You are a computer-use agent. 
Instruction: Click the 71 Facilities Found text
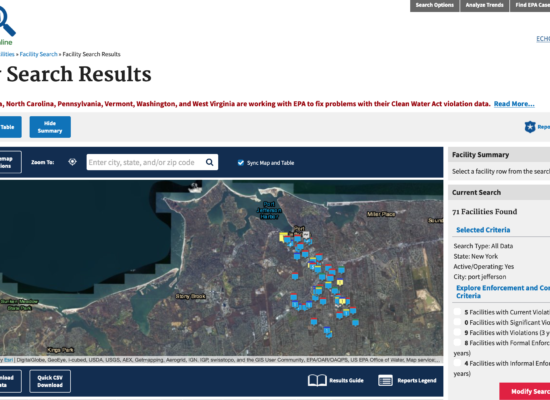[484, 212]
